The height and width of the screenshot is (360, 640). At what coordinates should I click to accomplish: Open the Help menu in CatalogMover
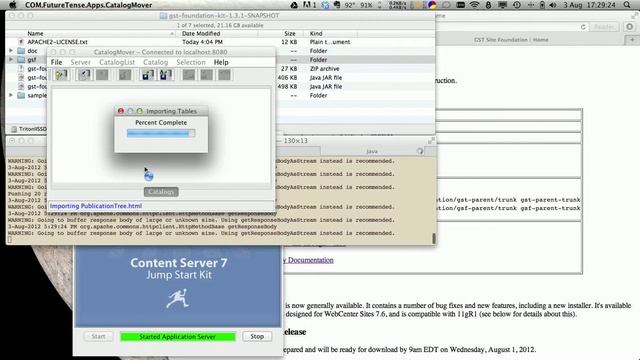point(221,62)
